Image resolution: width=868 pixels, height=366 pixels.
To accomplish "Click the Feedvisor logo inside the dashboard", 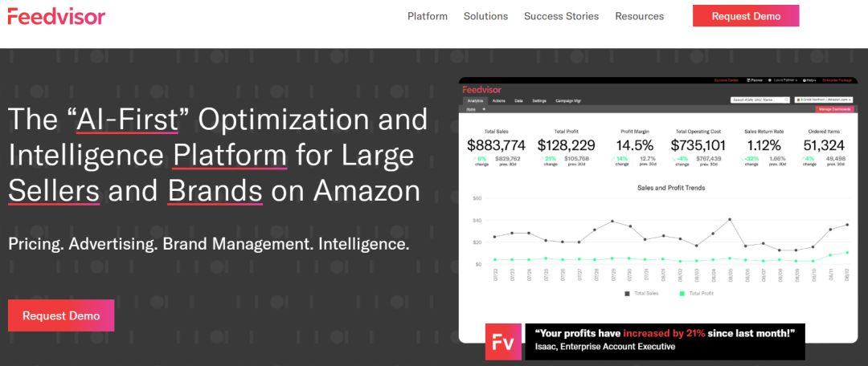I will pos(480,90).
